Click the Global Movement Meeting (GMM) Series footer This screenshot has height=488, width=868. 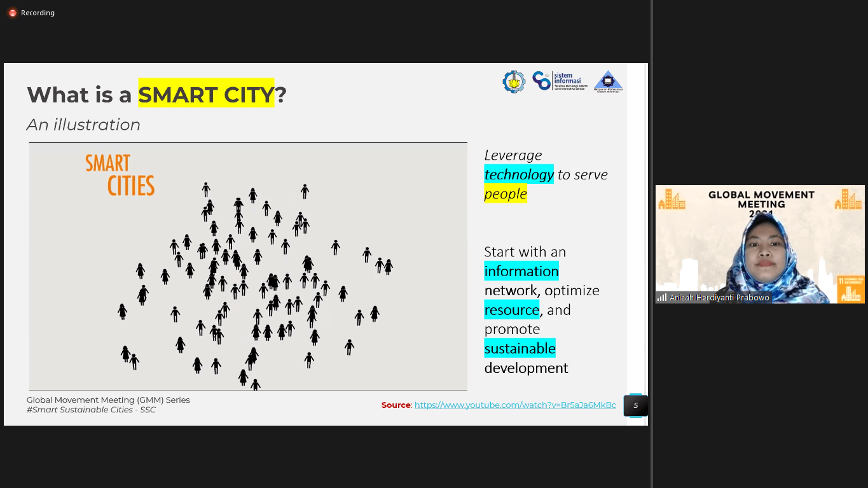click(x=108, y=400)
